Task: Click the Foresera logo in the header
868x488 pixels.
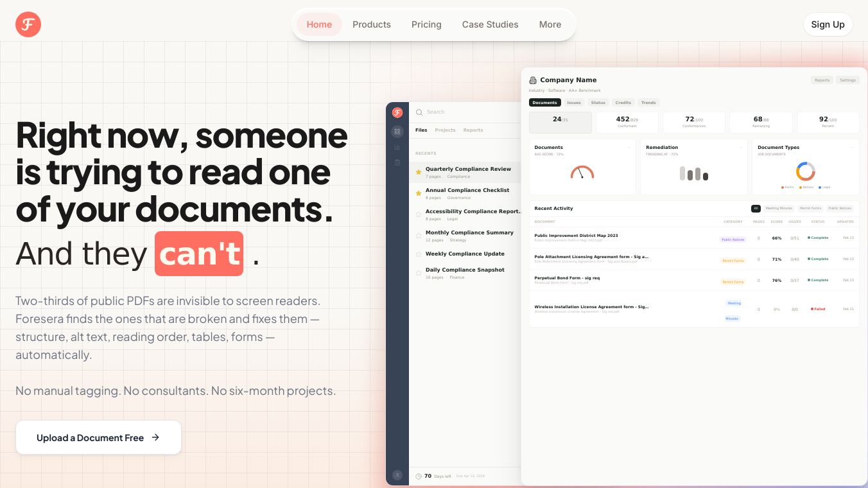Action: coord(28,24)
